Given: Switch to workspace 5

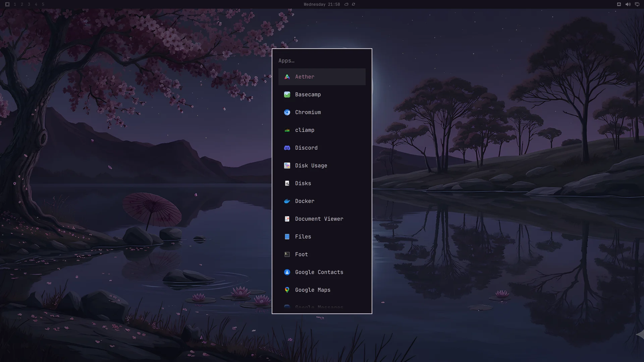Looking at the screenshot, I should click(43, 4).
